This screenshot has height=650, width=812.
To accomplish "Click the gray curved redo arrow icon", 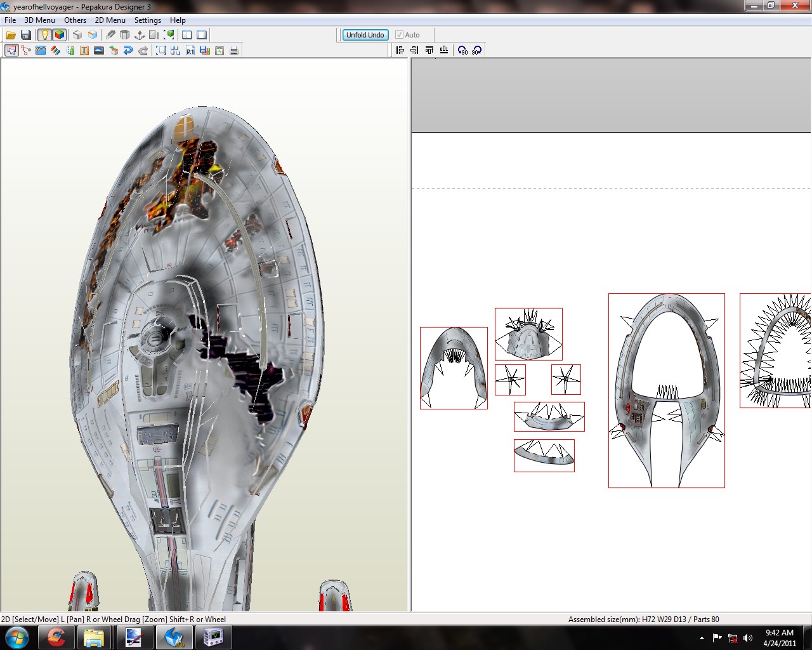I will [143, 50].
